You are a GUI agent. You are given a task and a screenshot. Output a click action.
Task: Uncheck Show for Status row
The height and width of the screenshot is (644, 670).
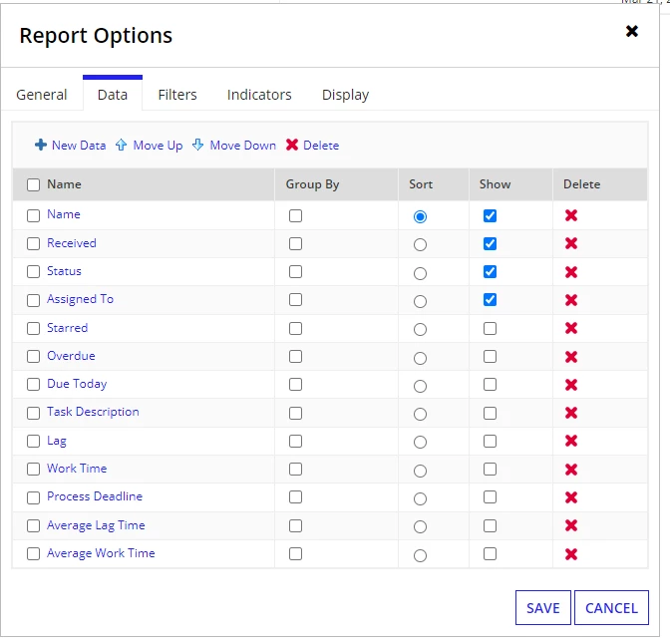490,272
